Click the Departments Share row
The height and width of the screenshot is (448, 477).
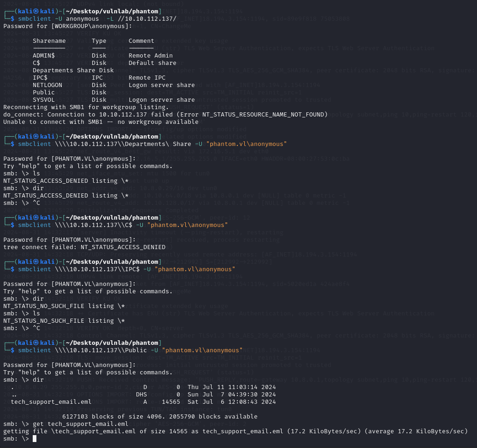[73, 70]
